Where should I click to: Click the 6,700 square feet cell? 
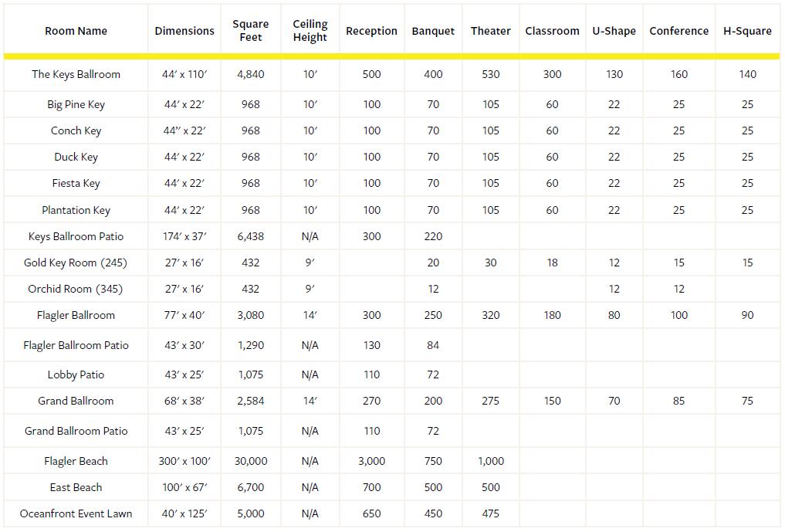(x=250, y=487)
